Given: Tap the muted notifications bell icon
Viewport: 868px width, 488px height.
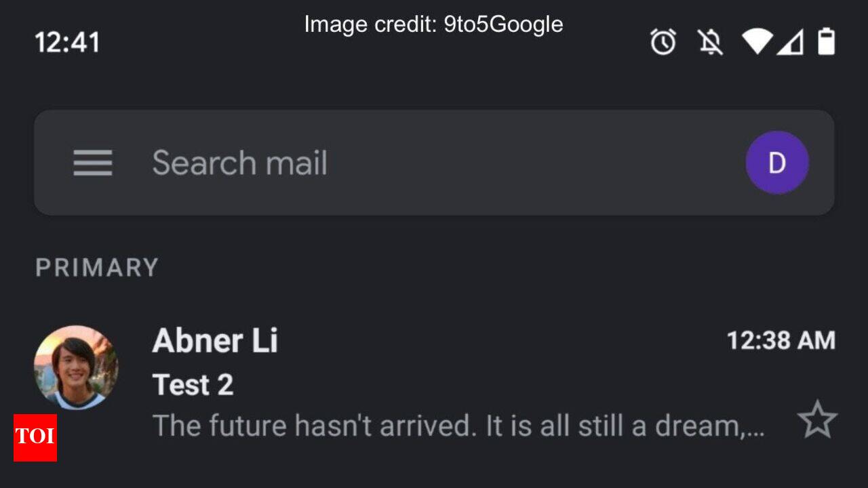Looking at the screenshot, I should [x=710, y=43].
